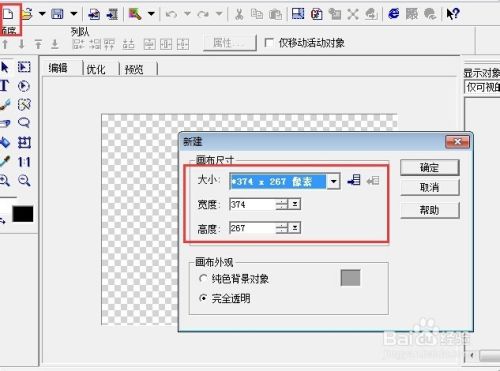The image size is (500, 371).
Task: Switch to the 编辑 tab
Action: pyautogui.click(x=58, y=68)
